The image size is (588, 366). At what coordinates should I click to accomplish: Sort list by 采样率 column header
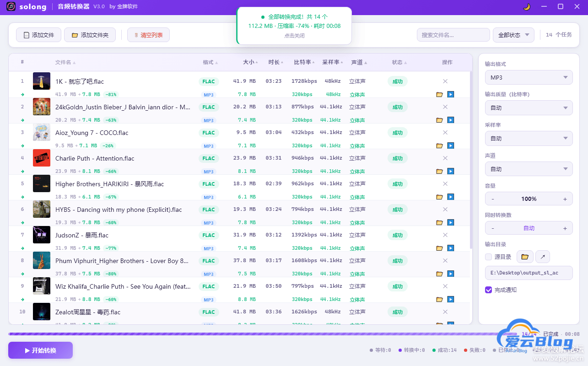tap(333, 62)
